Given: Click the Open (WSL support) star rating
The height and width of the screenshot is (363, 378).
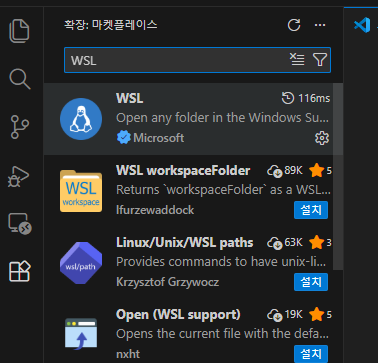Looking at the screenshot, I should (320, 315).
